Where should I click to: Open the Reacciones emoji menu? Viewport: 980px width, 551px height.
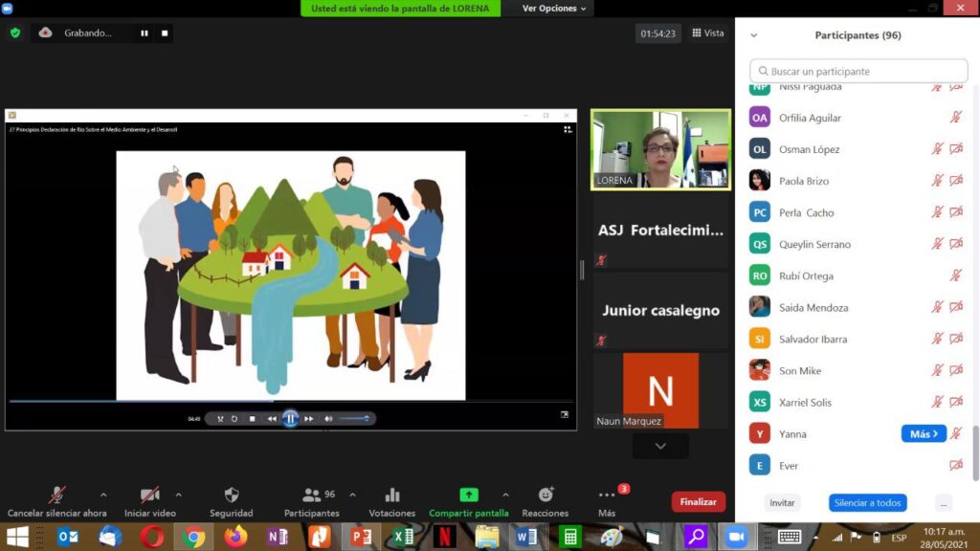[546, 496]
